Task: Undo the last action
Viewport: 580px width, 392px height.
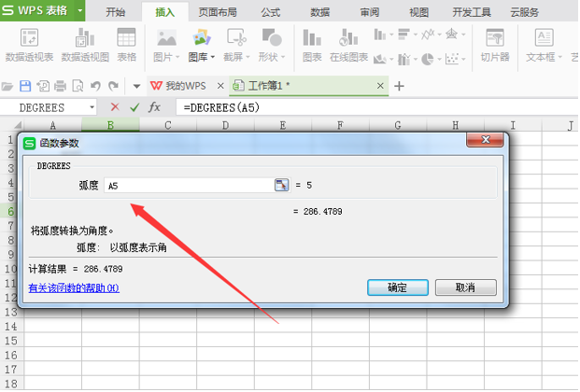Action: (96, 86)
